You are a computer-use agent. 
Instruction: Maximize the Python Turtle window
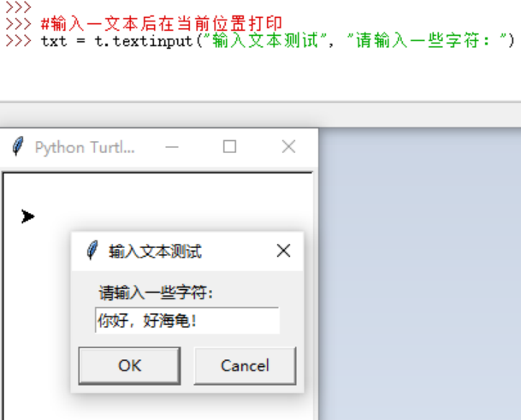coord(229,146)
